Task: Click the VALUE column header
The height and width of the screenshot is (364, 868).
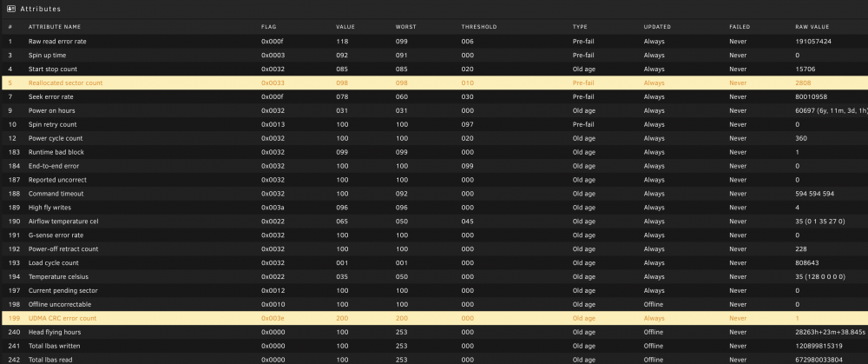Action: coord(345,27)
